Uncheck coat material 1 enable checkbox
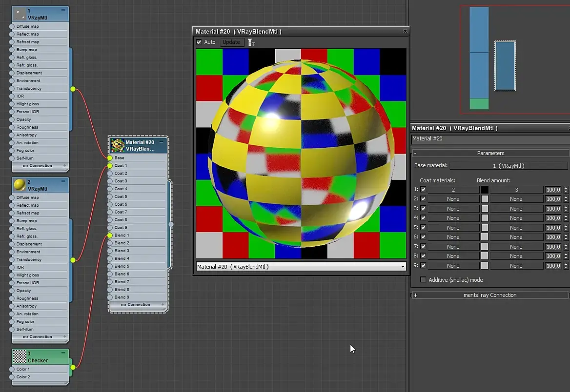570x392 pixels. (x=423, y=189)
